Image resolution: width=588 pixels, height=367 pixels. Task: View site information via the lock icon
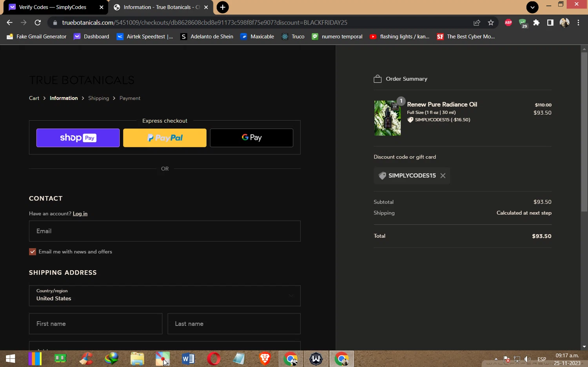(55, 23)
